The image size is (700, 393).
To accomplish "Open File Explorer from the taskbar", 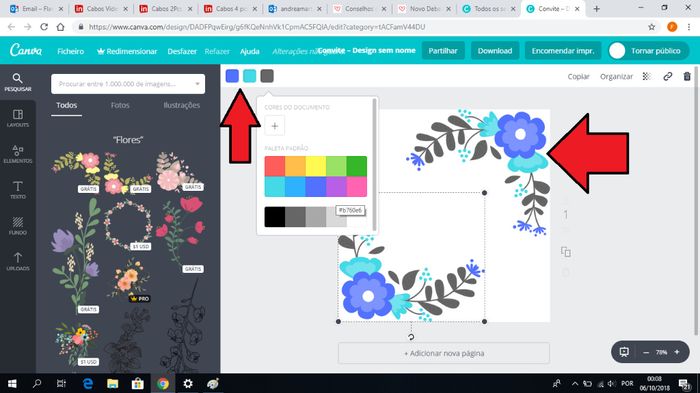I will tap(112, 383).
